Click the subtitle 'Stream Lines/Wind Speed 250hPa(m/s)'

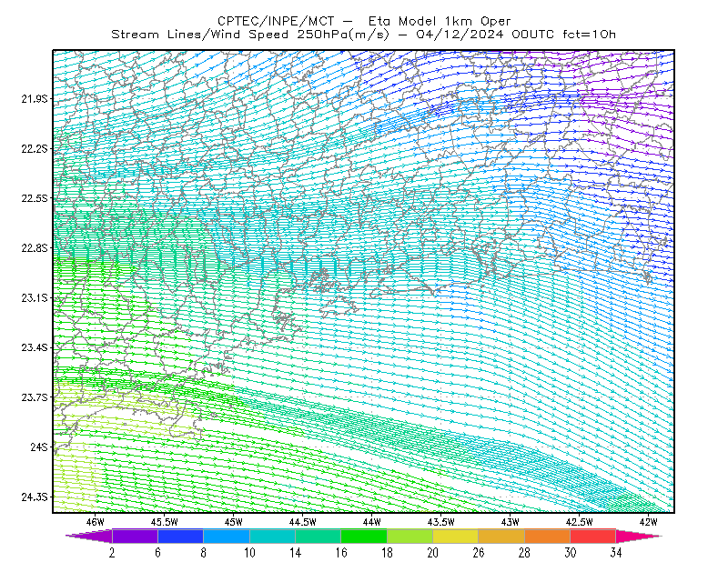249,35
